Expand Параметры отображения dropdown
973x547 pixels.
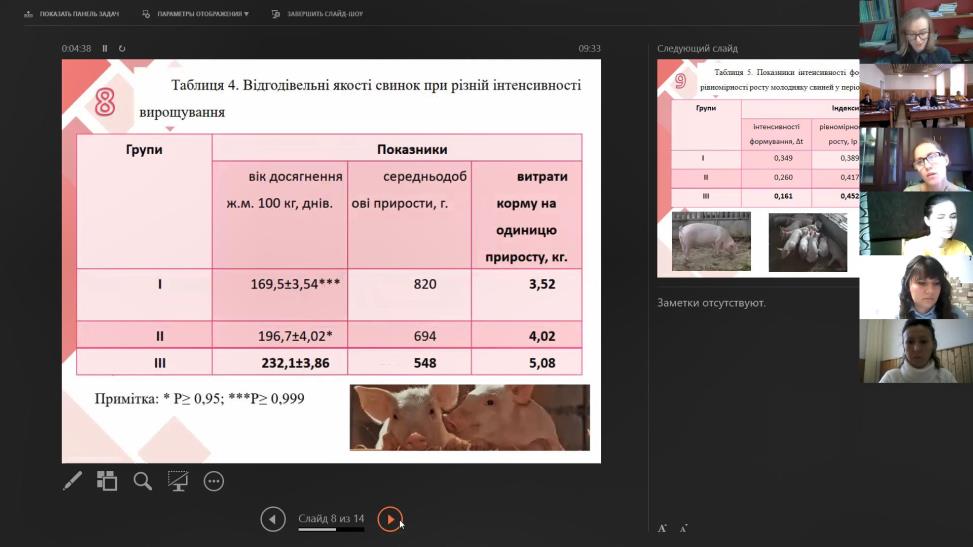click(196, 15)
